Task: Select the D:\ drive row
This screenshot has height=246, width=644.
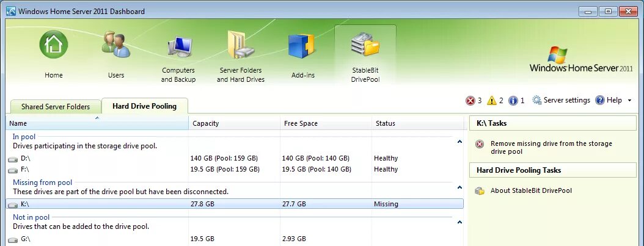Action: click(x=235, y=158)
